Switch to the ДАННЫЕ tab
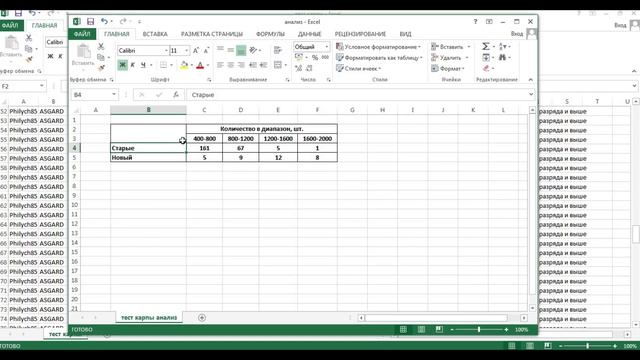Screen dimensions: 640x360 [309, 34]
